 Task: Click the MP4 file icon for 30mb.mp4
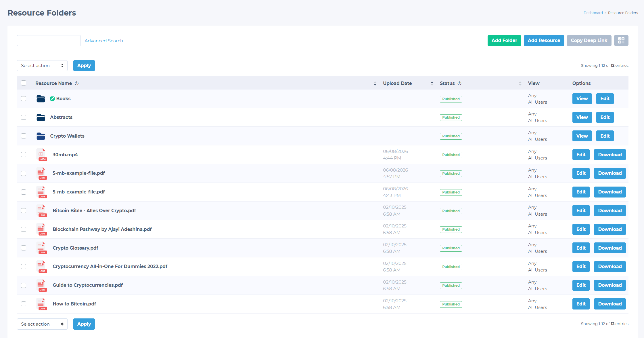[x=42, y=155]
